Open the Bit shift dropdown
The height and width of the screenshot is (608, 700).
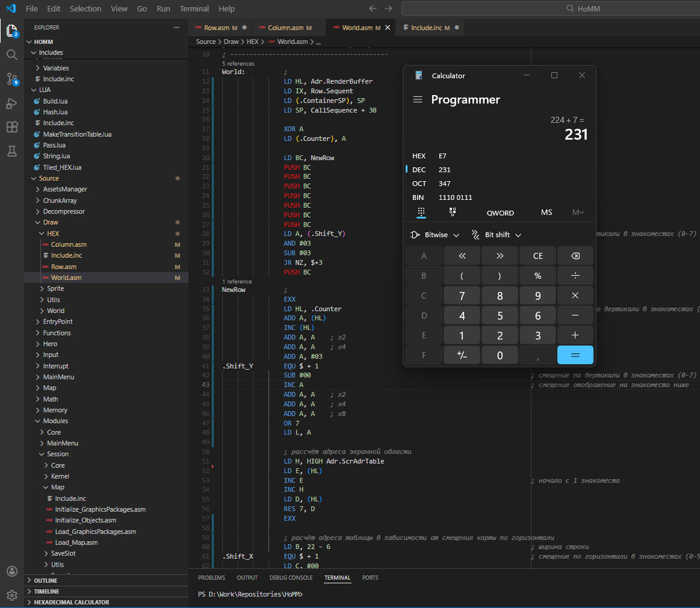[497, 235]
